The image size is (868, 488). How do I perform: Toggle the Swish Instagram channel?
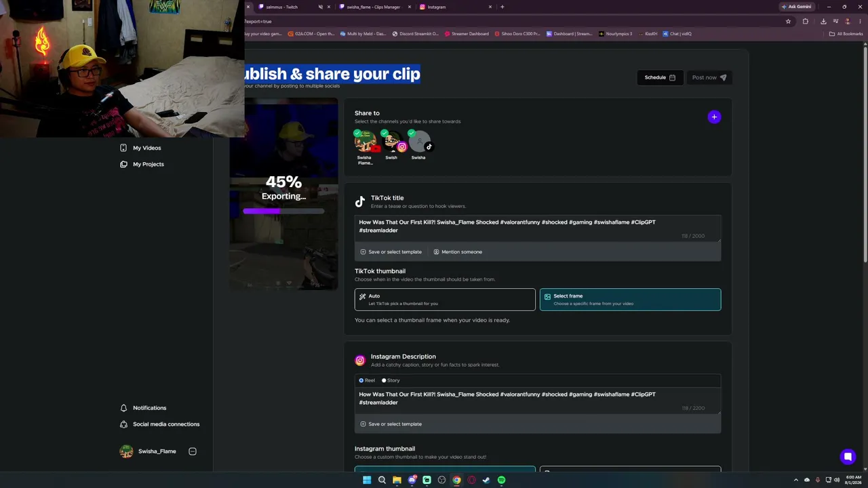(x=392, y=142)
